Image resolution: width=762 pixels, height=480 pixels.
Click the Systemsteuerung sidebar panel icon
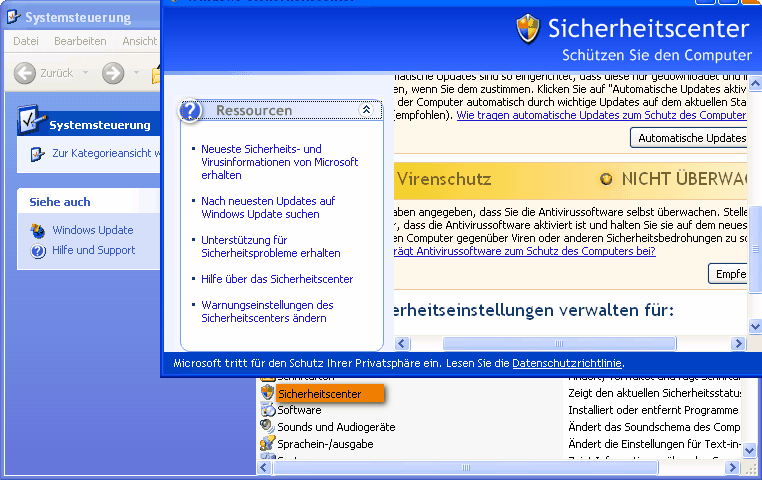(x=31, y=119)
